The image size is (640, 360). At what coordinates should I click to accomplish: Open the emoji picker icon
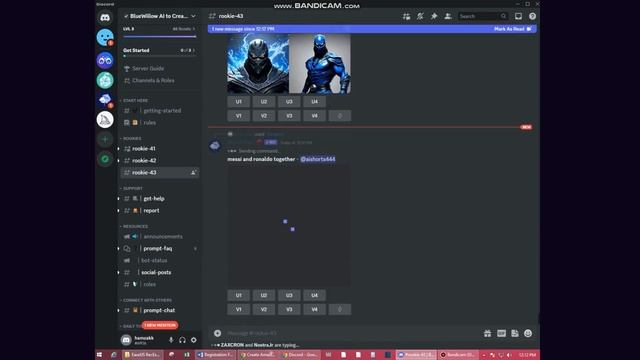tap(528, 333)
